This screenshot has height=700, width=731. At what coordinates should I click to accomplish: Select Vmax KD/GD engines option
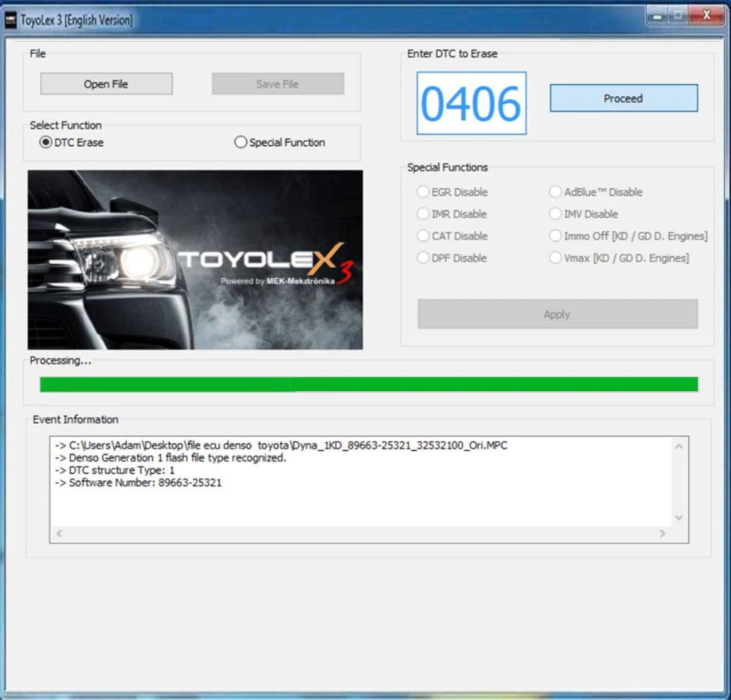coord(555,258)
